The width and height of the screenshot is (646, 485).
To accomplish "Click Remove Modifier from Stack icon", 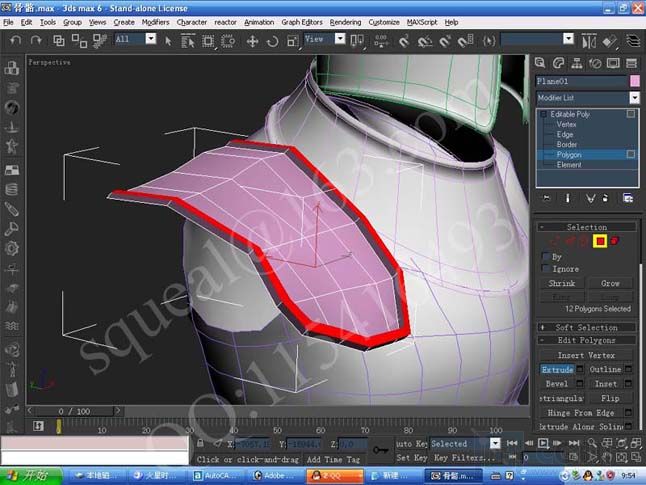I will pyautogui.click(x=605, y=198).
